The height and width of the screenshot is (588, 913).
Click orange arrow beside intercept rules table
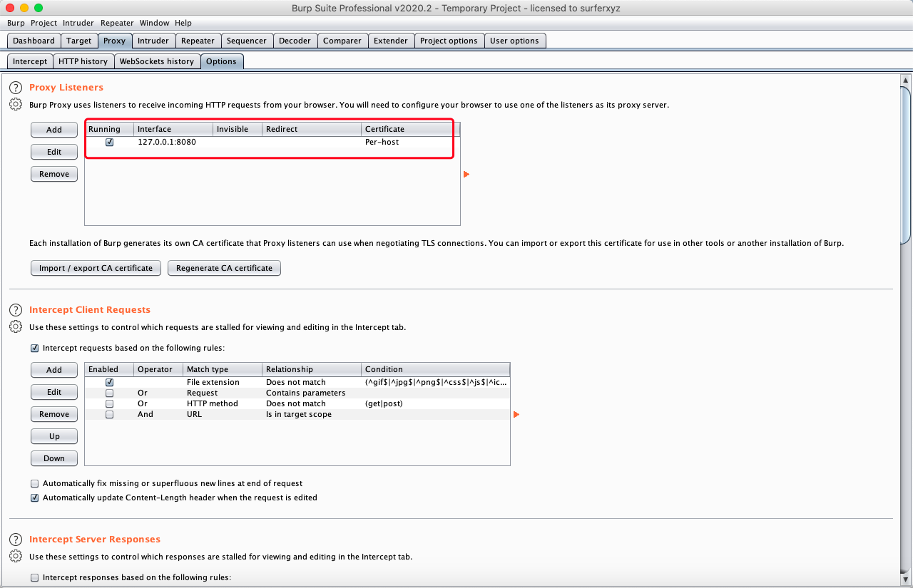point(516,414)
